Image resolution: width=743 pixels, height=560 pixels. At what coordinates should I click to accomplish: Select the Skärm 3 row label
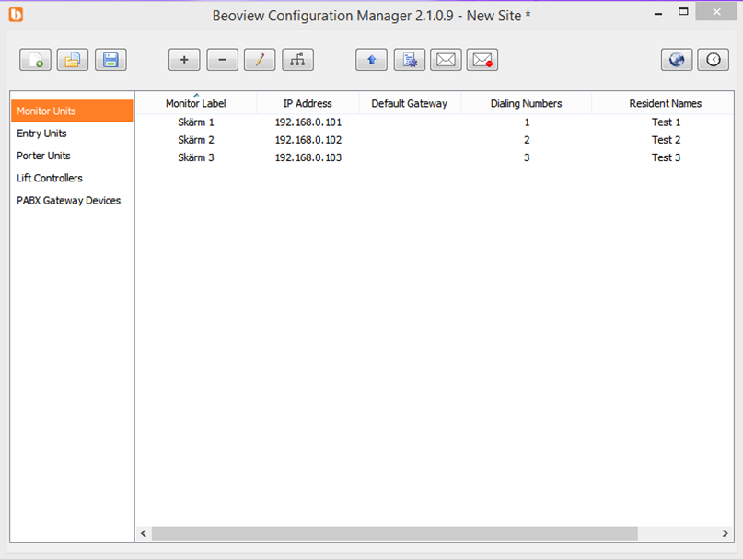point(196,157)
